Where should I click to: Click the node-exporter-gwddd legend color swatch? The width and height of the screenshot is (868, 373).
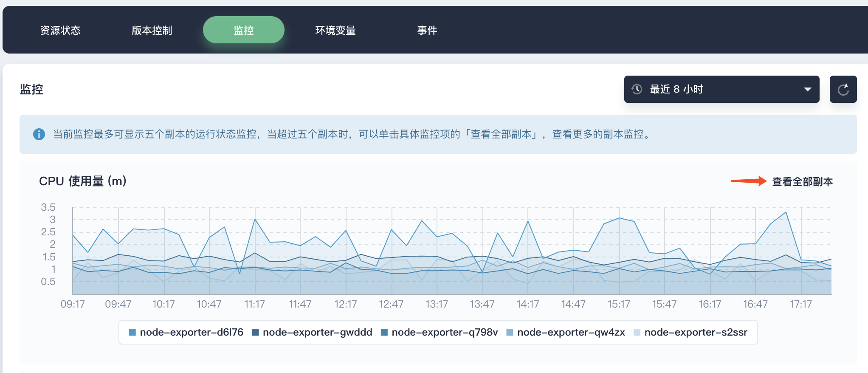(x=256, y=332)
